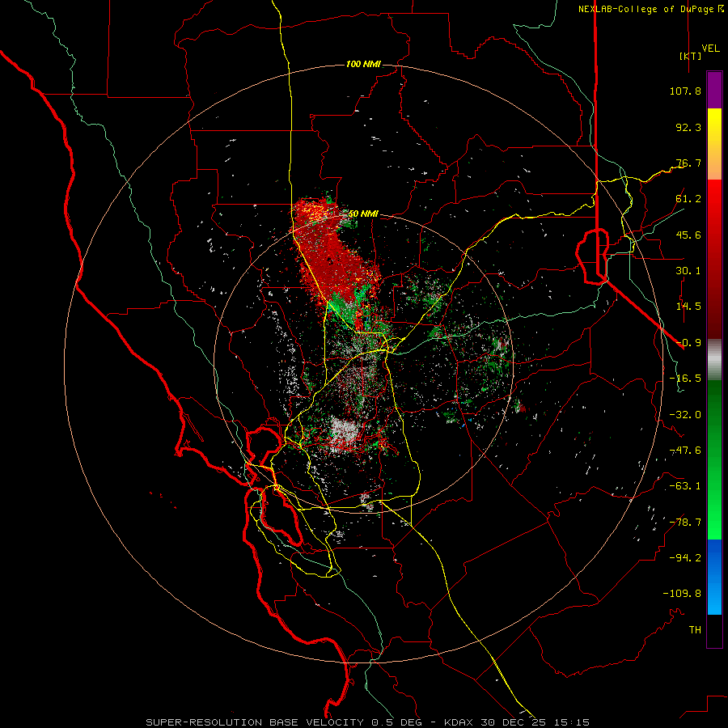
Task: Pick the purple segment of the velocity scale
Action: coord(714,90)
